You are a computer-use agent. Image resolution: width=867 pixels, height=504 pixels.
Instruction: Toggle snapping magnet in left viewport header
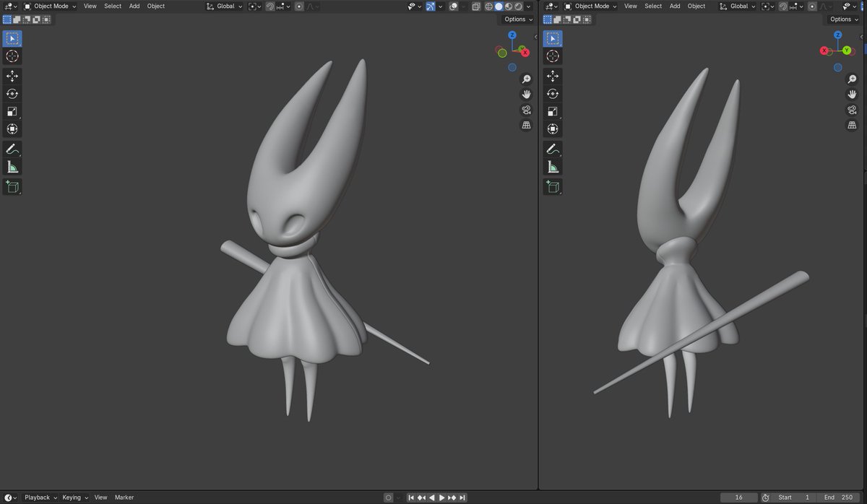(x=269, y=6)
